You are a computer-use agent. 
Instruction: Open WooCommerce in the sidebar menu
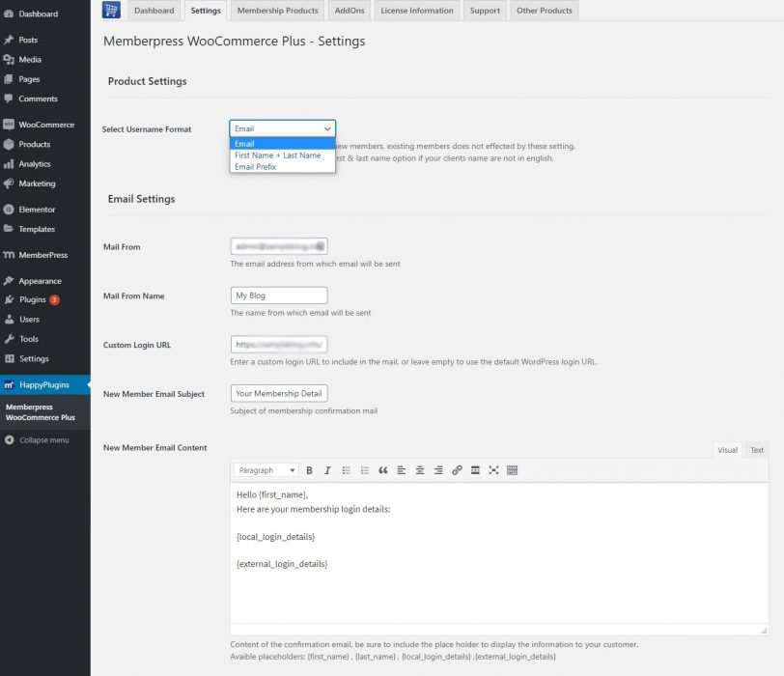click(x=45, y=125)
